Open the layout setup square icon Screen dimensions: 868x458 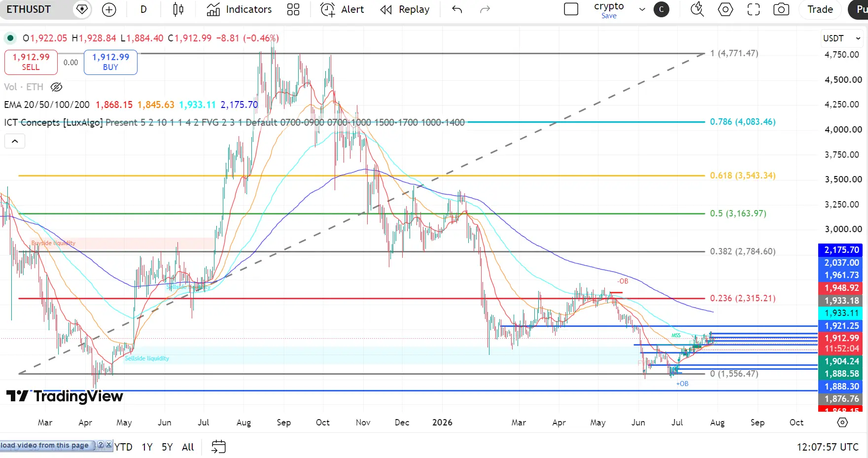coord(571,9)
